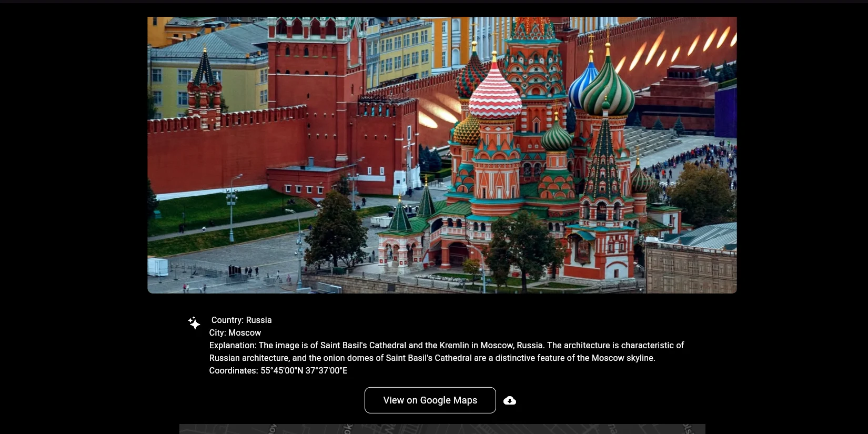Download the result using the cloud icon
This screenshot has width=868, height=434.
[509, 401]
